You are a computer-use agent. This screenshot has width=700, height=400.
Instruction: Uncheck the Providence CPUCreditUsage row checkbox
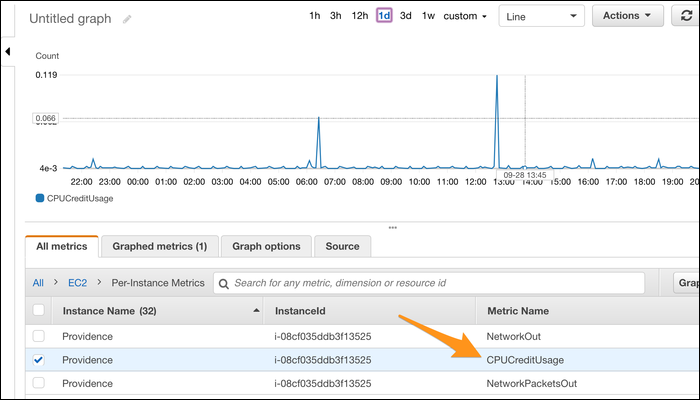(38, 360)
